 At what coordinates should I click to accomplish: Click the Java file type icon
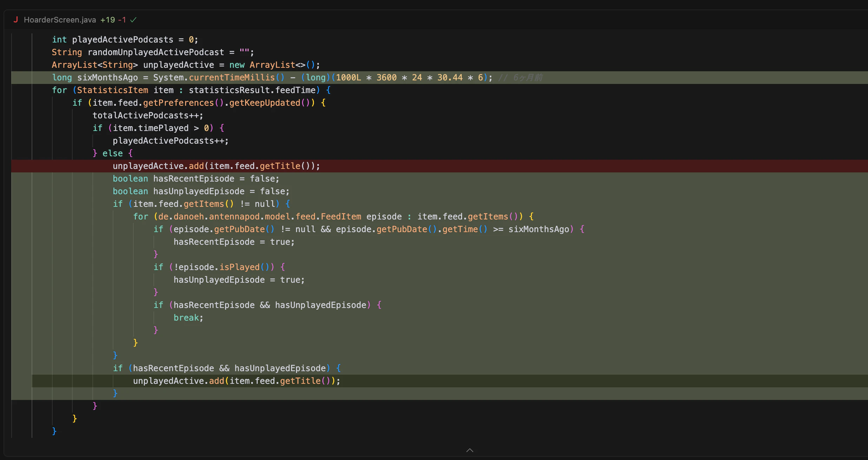click(x=15, y=20)
